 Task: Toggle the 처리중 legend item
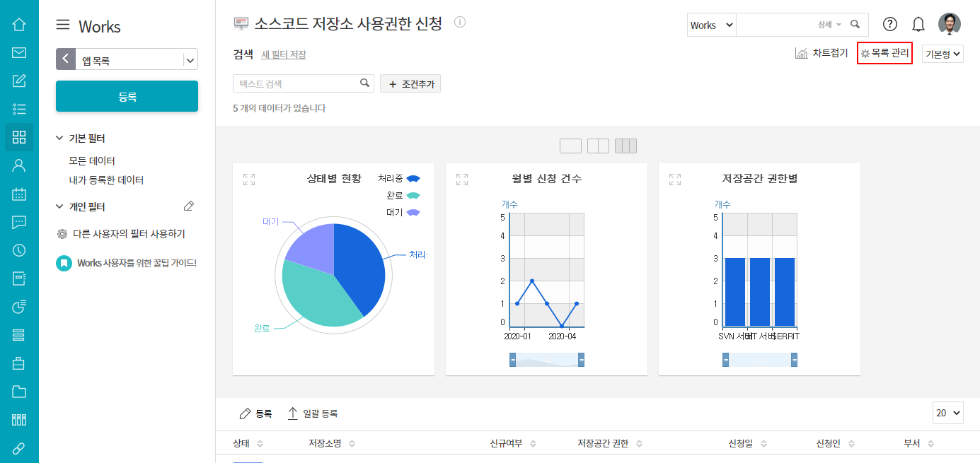pyautogui.click(x=400, y=179)
